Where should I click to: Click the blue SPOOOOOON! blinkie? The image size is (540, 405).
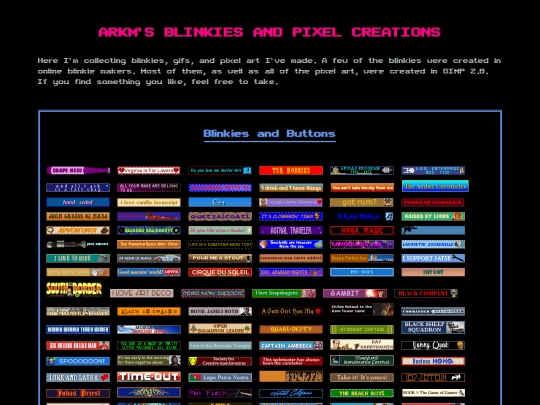[x=78, y=361]
